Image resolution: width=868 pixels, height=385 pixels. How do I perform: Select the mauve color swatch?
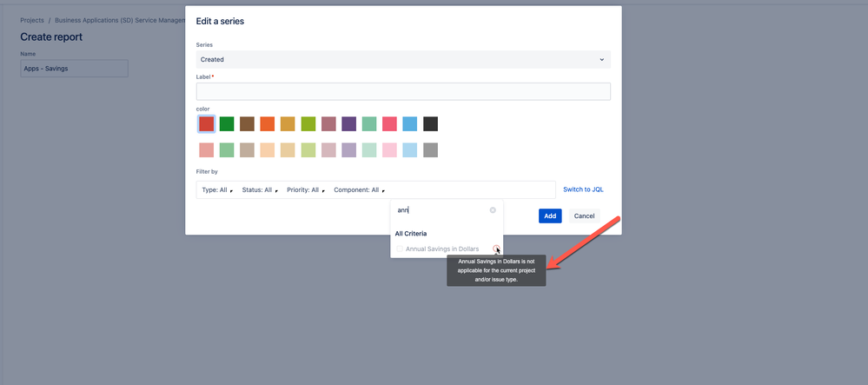(x=328, y=124)
